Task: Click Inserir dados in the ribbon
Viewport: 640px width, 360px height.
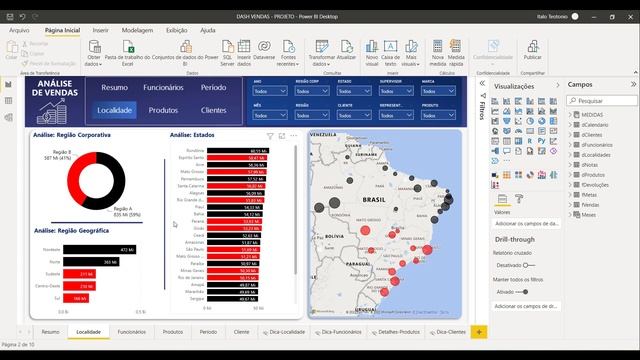Action: 244,53
